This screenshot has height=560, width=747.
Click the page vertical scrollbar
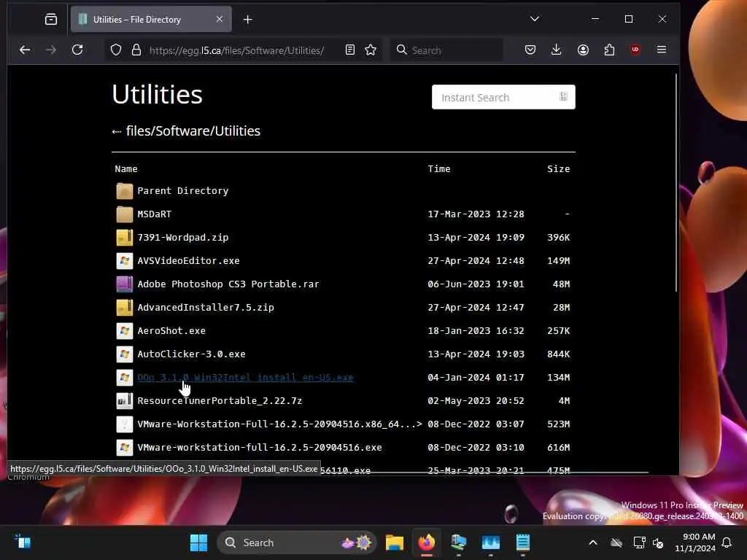coord(676,182)
